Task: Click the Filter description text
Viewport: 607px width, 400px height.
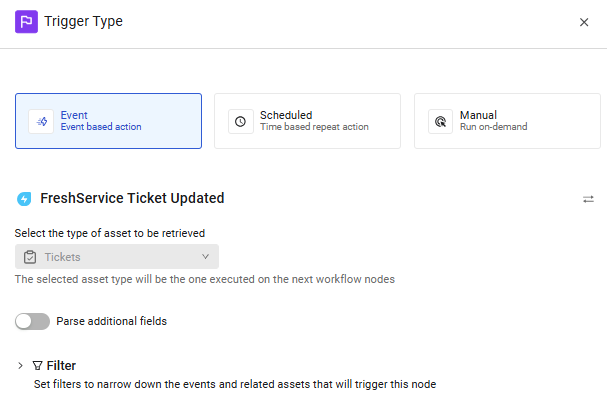Action: click(x=235, y=384)
